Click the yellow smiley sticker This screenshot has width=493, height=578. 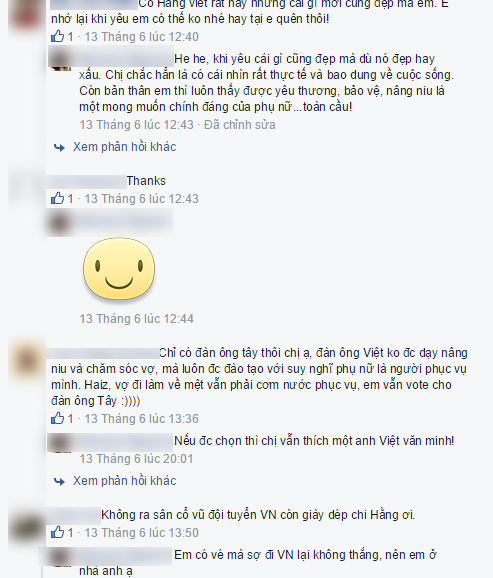coord(119,268)
